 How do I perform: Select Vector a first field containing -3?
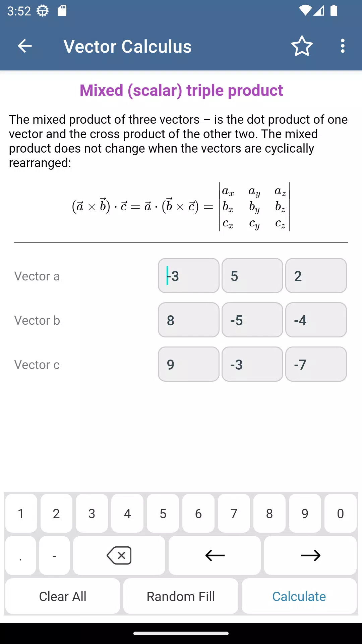tap(189, 276)
